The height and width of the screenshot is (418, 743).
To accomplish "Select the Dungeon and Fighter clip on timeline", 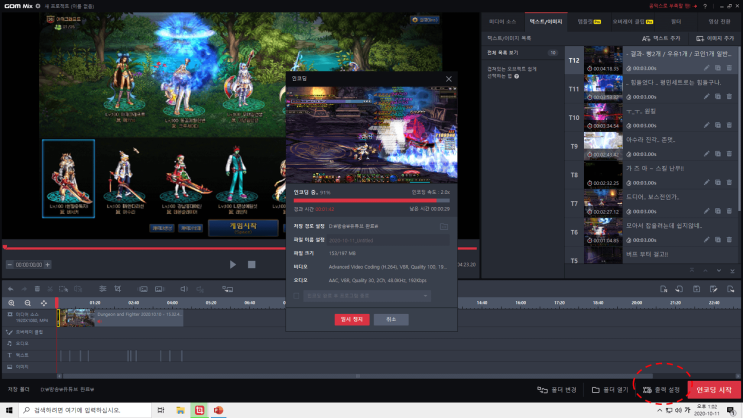I will [120, 318].
